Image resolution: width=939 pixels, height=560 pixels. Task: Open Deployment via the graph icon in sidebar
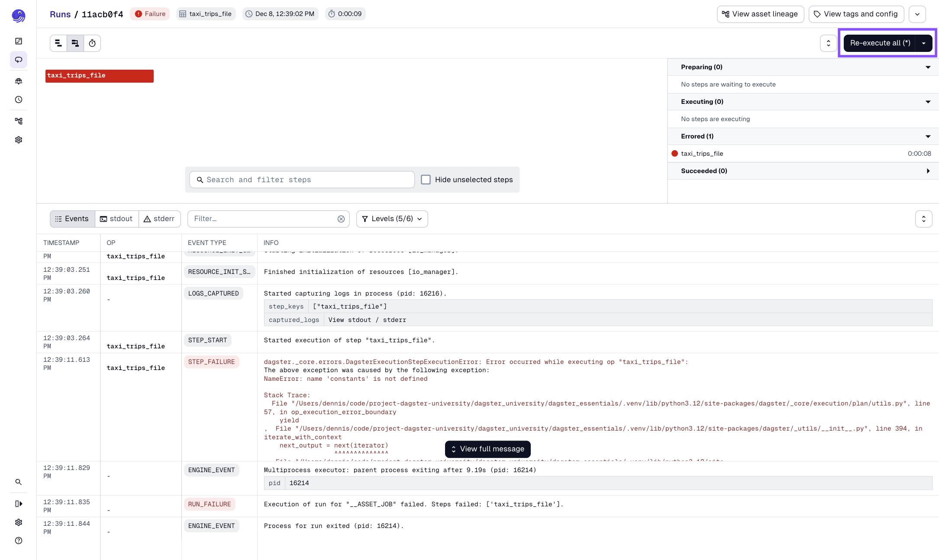click(x=19, y=121)
